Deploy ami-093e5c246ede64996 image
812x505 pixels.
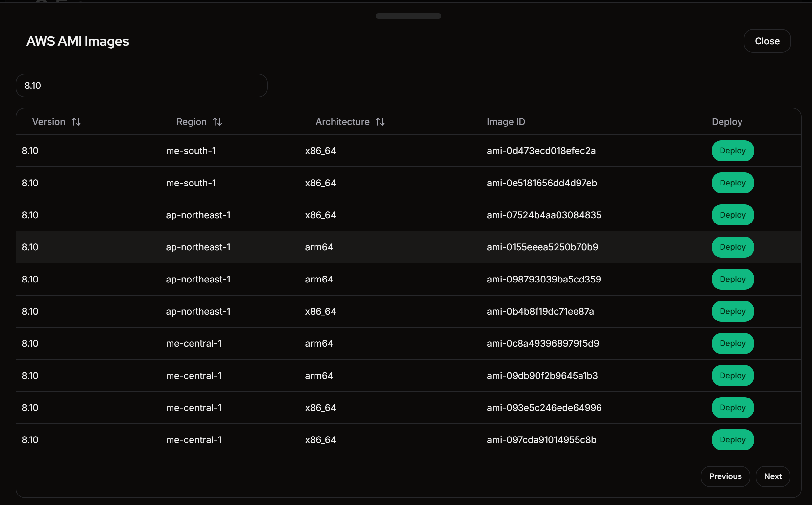(x=732, y=407)
